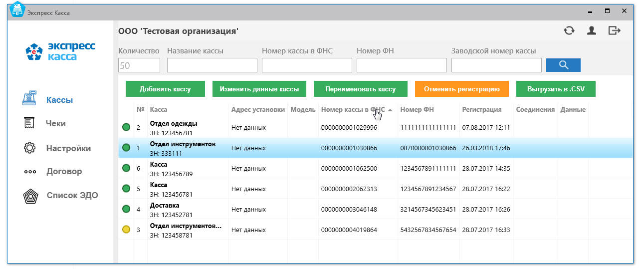Click FNS number 0000000002062313
The width and height of the screenshot is (644, 269).
(349, 189)
